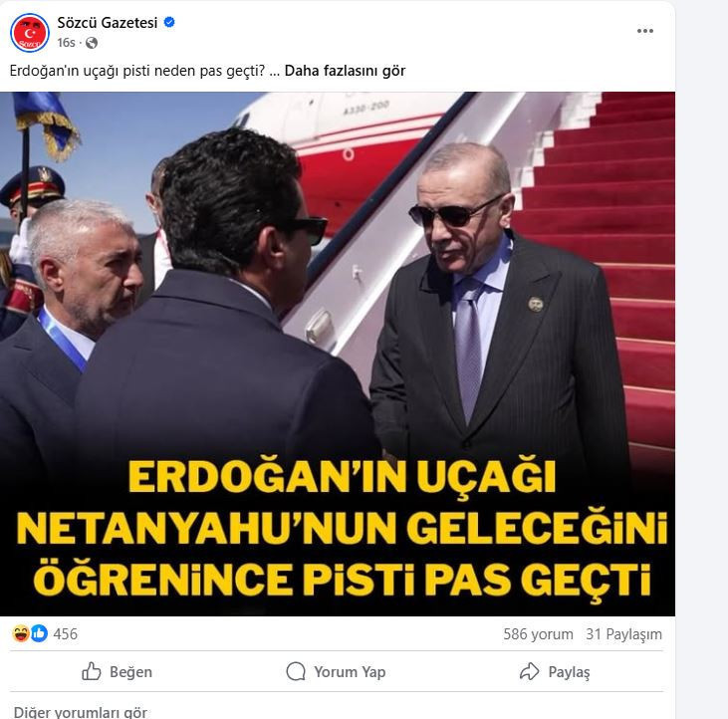Click the speech bubble comment icon
Screen dimensions: 728x719
tap(296, 671)
